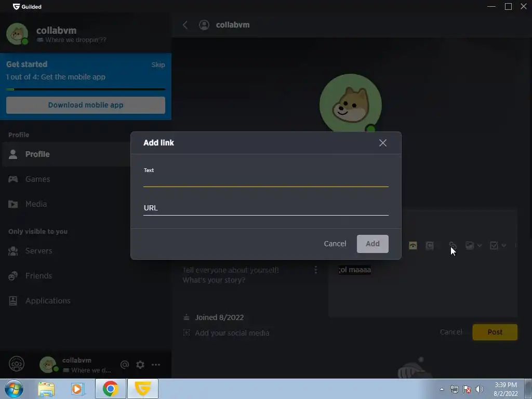532x399 pixels.
Task: Click the insert link icon in editor toolbar
Action: pyautogui.click(x=453, y=245)
